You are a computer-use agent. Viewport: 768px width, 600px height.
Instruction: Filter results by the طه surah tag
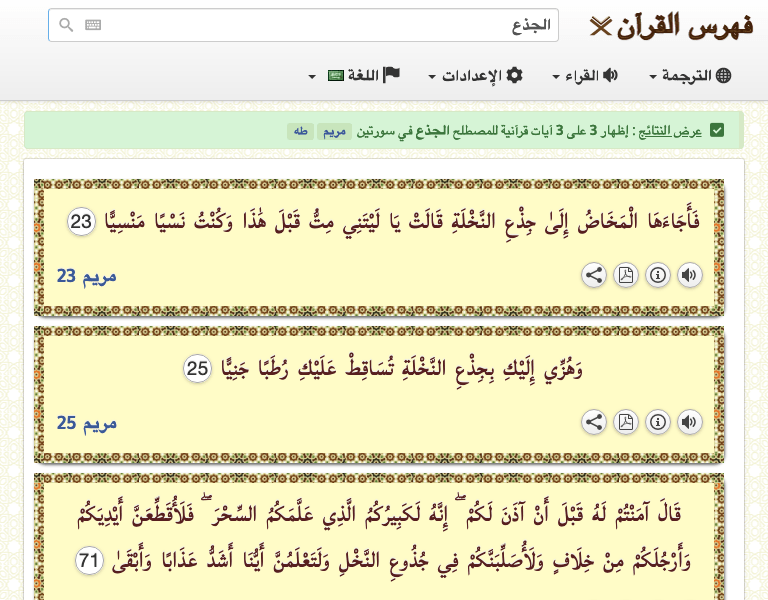tap(300, 131)
